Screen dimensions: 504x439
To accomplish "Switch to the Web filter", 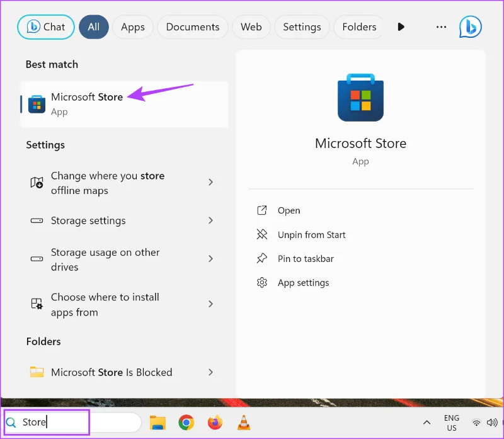I will (251, 27).
